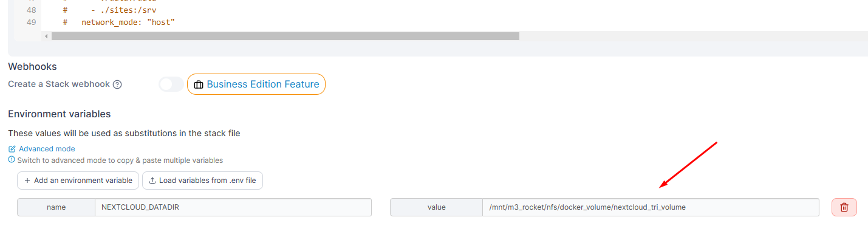Click the left arrow of the editor scrollbar
Image resolution: width=868 pixels, height=234 pixels.
[46, 36]
